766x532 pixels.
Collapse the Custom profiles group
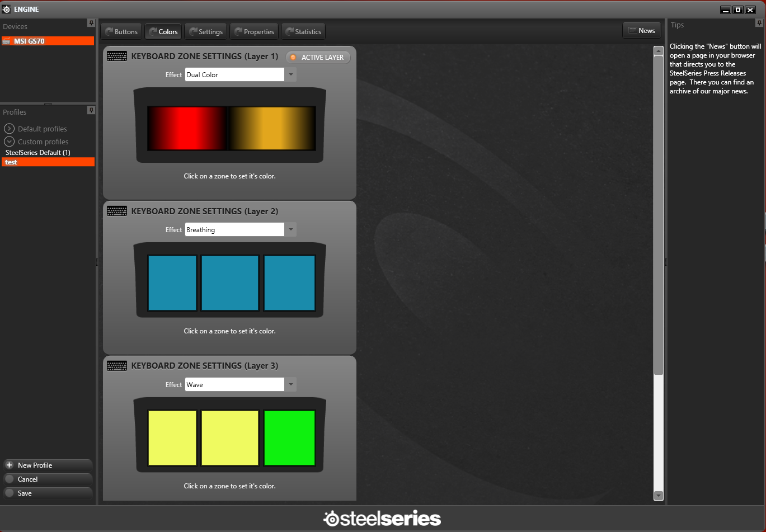click(x=9, y=142)
